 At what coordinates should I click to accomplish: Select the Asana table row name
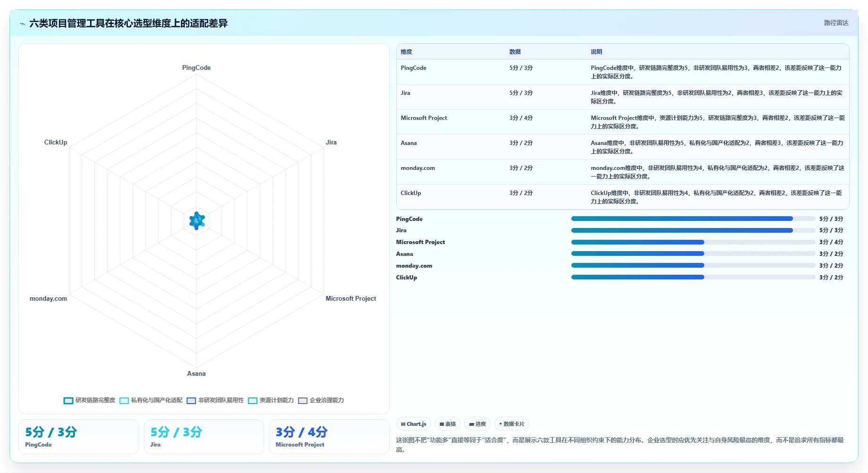[409, 143]
